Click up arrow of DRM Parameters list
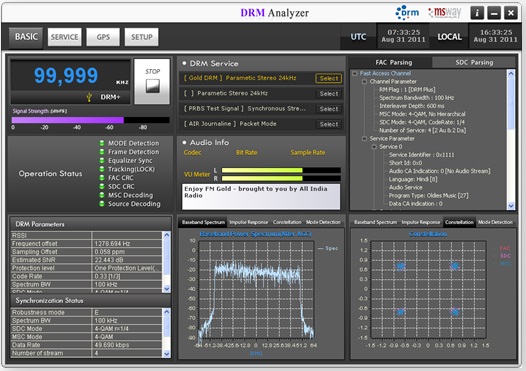 point(166,235)
